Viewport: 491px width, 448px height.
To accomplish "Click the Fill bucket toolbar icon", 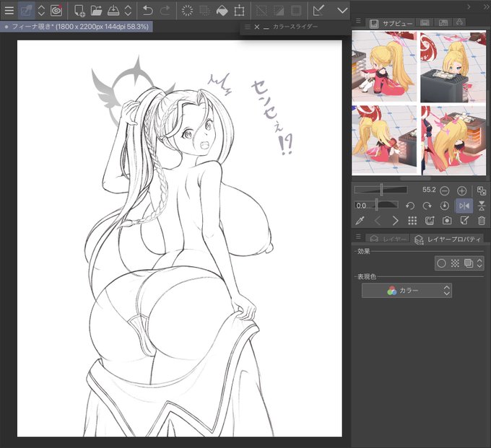I will click(x=222, y=11).
